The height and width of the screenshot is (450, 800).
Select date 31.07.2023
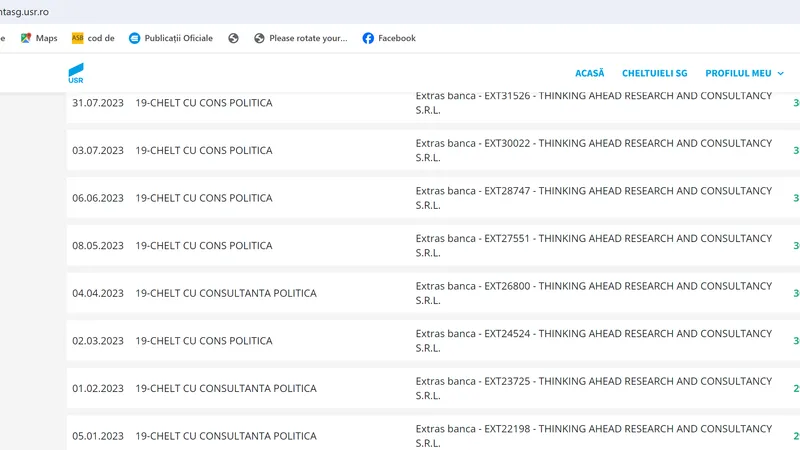[x=98, y=103]
